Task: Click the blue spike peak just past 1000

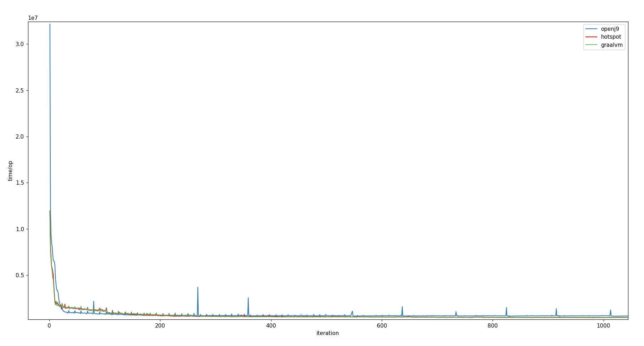Action: tap(611, 311)
